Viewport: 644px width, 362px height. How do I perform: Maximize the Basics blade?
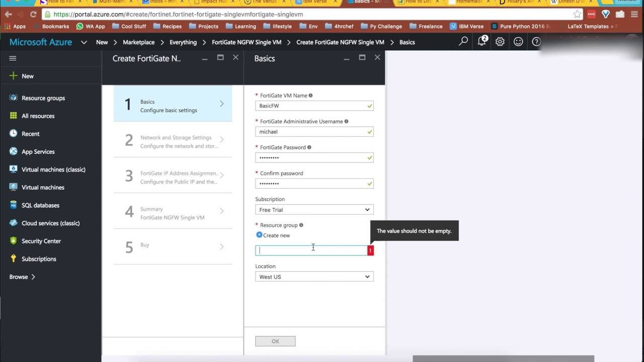coord(362,58)
